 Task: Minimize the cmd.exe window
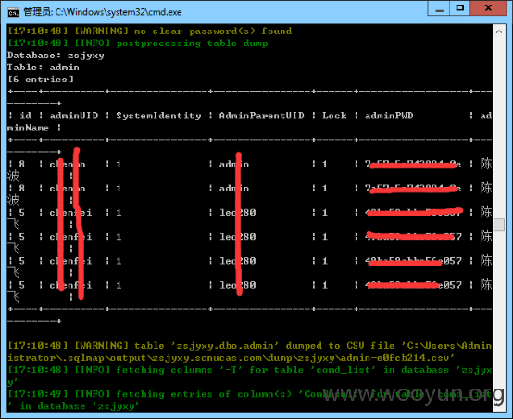point(439,8)
